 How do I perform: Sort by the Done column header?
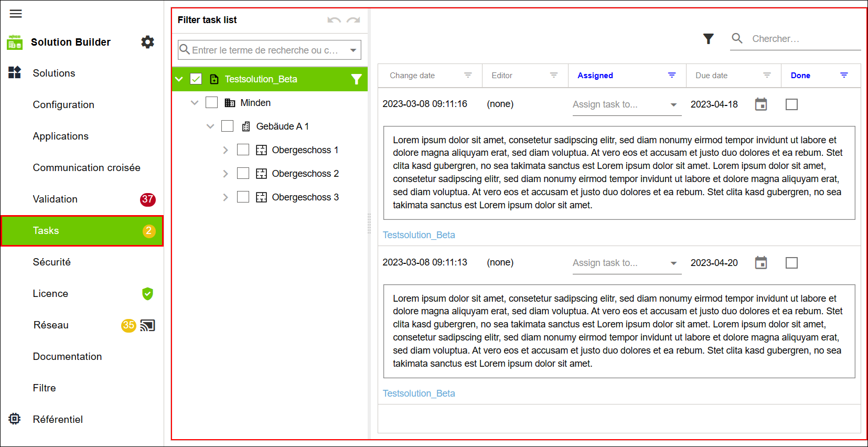(x=800, y=76)
